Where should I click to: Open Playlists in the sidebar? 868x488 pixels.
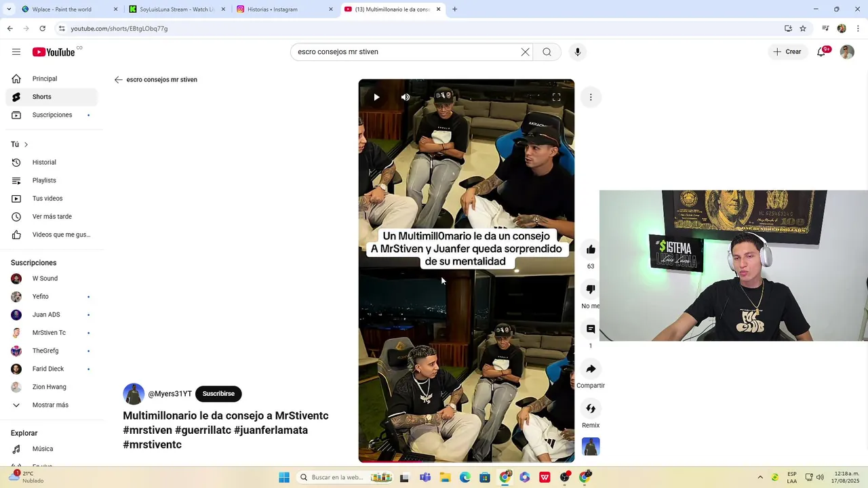(x=52, y=180)
